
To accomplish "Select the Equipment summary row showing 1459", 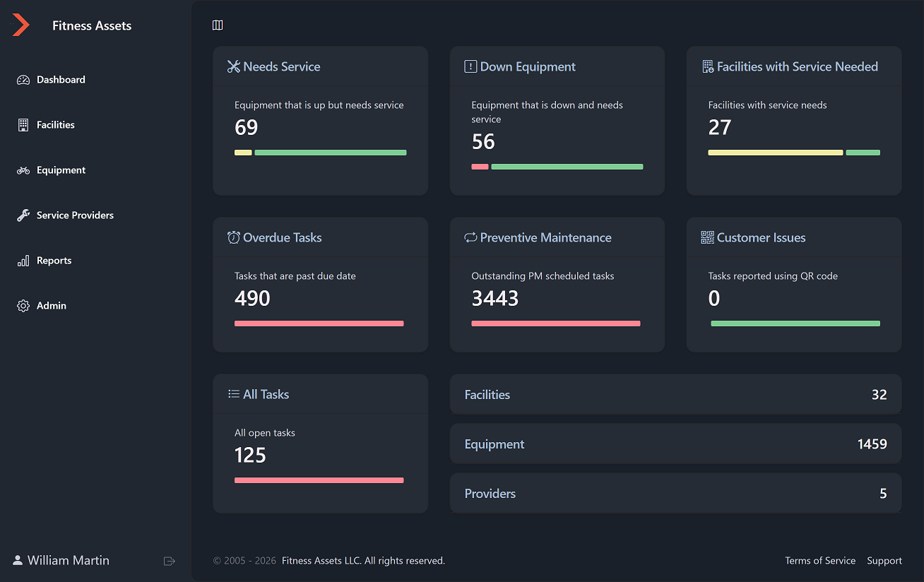I will click(675, 444).
